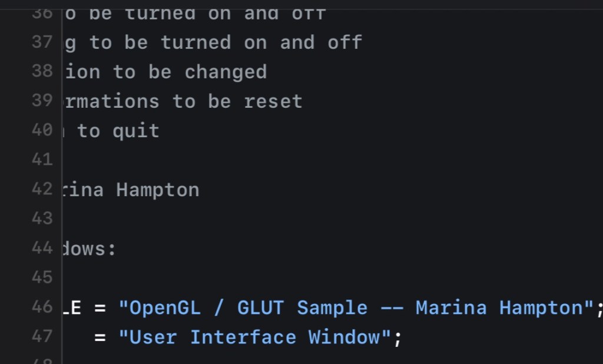Select line number 39 in the gutter
The width and height of the screenshot is (603, 364).
42,101
